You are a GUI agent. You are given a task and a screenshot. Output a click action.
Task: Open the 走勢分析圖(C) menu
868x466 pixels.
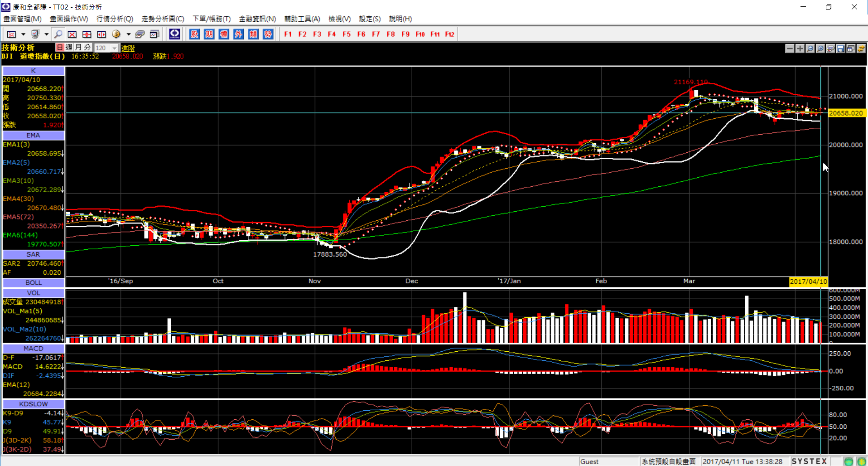point(163,19)
